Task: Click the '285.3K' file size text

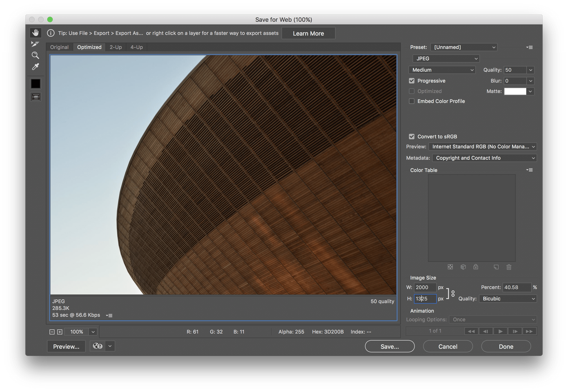Action: (61, 308)
